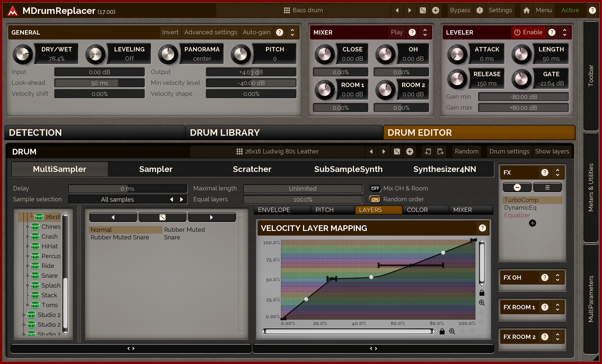The width and height of the screenshot is (602, 364).
Task: Click the Advanced settings button in General
Action: (210, 32)
